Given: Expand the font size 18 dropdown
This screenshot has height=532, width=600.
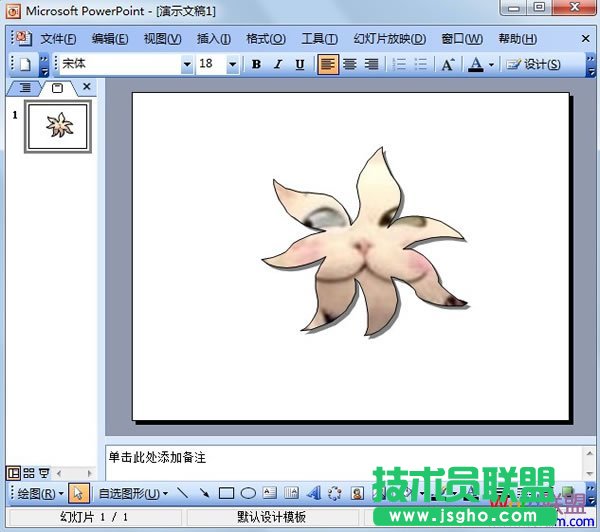Looking at the screenshot, I should (x=232, y=64).
